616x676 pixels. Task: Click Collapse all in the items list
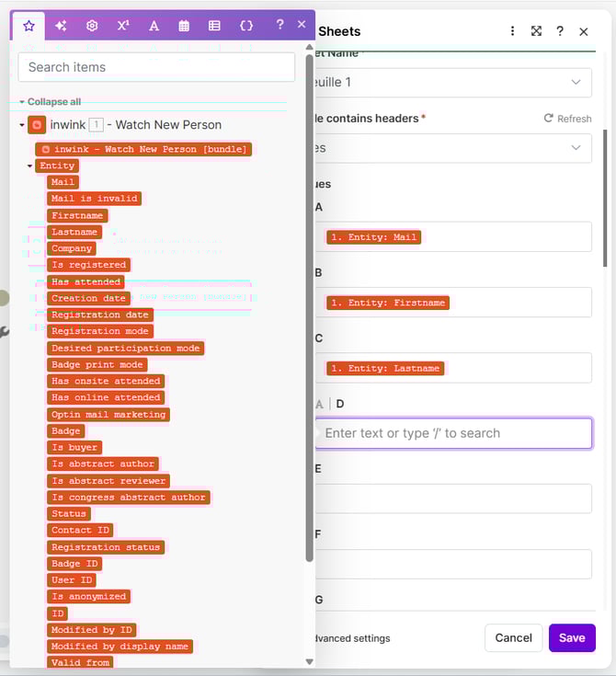[x=53, y=102]
